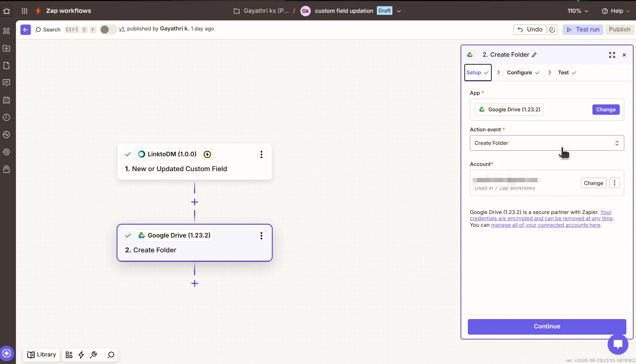
Task: Close the Create Folder panel
Action: [624, 55]
